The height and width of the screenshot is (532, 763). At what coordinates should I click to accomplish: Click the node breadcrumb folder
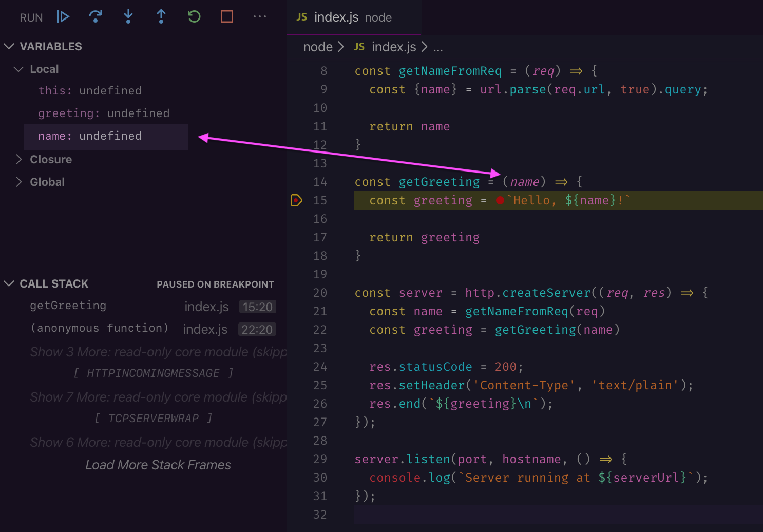(x=317, y=47)
